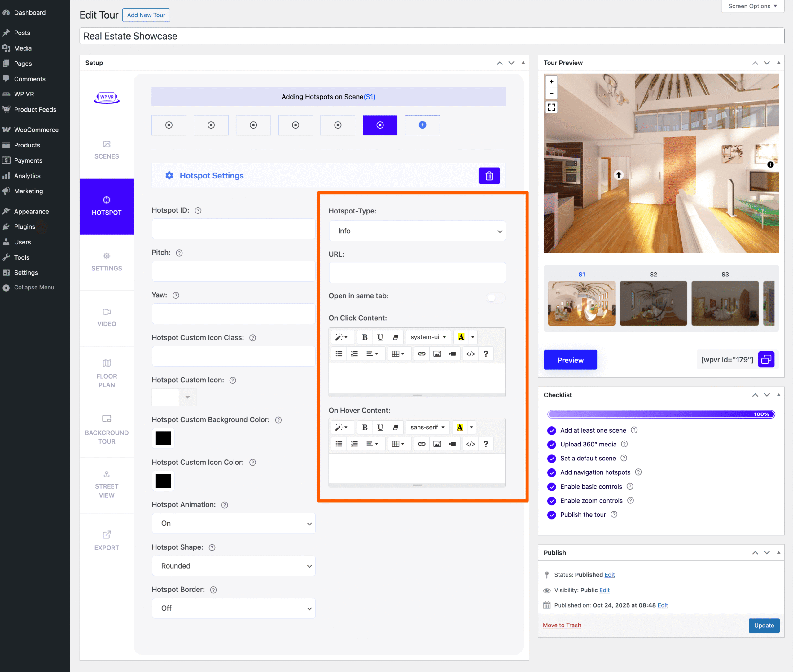Pick Hotspot Custom Background Color swatch
Viewport: 793px width, 672px height.
(x=163, y=438)
